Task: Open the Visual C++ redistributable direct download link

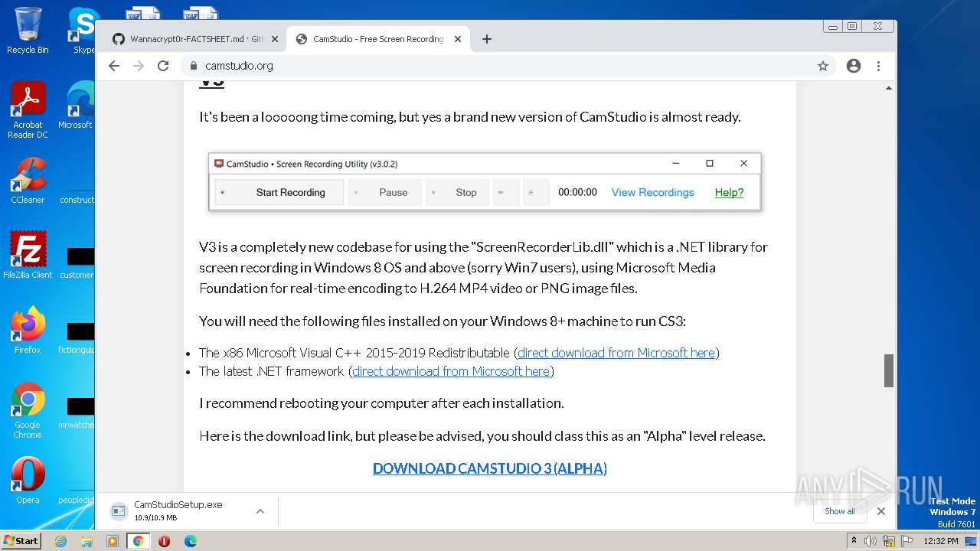Action: click(x=616, y=353)
